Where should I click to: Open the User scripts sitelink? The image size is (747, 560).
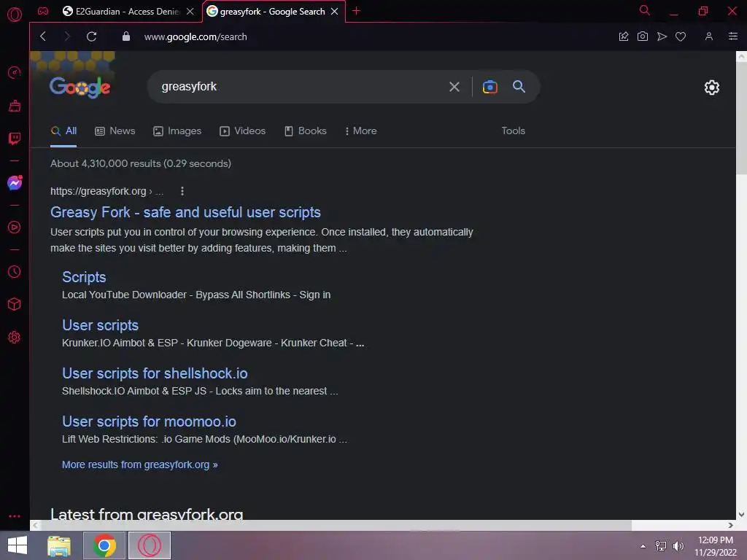[x=100, y=325]
